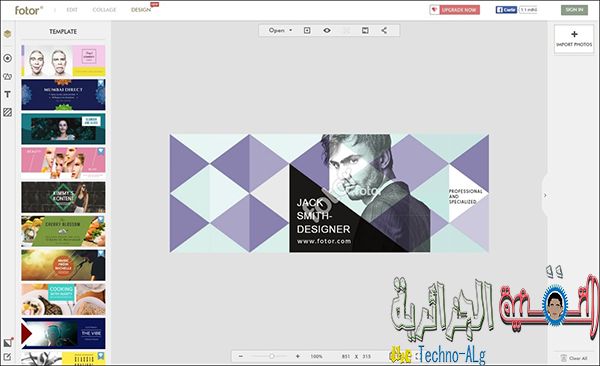Select the teal woman portrait template
The height and width of the screenshot is (366, 600).
(64, 129)
